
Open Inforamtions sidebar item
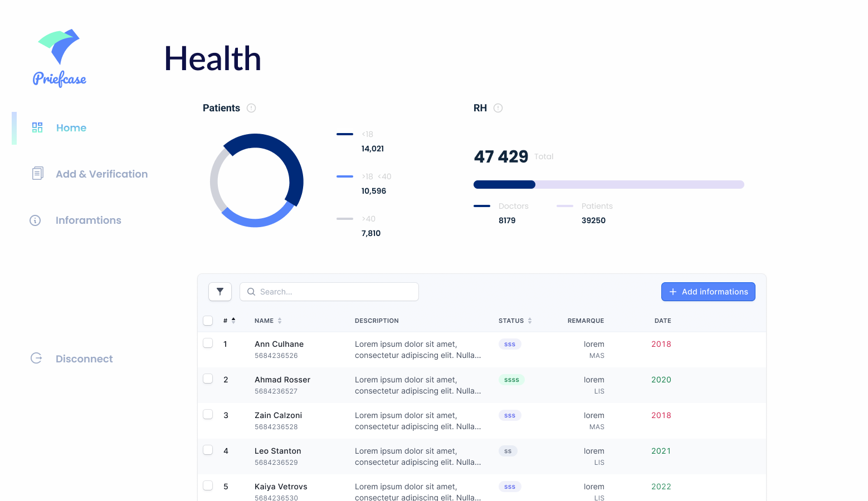pos(89,220)
